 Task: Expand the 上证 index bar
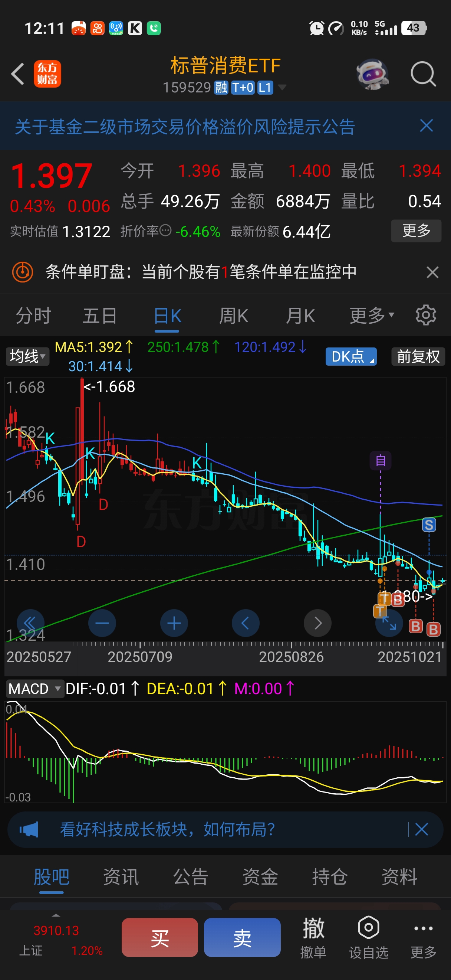click(x=56, y=915)
